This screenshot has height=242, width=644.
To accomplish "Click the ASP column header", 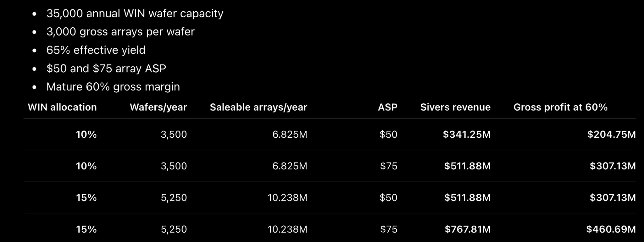I will coord(387,107).
